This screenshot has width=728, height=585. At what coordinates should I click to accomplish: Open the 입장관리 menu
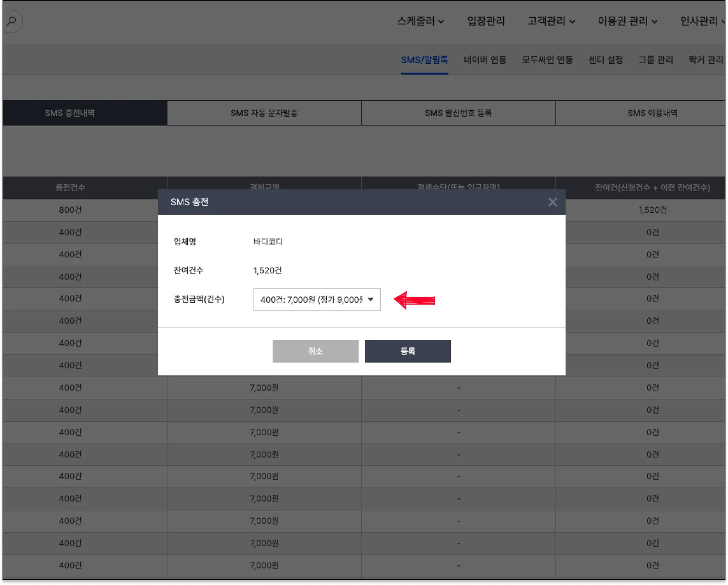click(x=486, y=21)
